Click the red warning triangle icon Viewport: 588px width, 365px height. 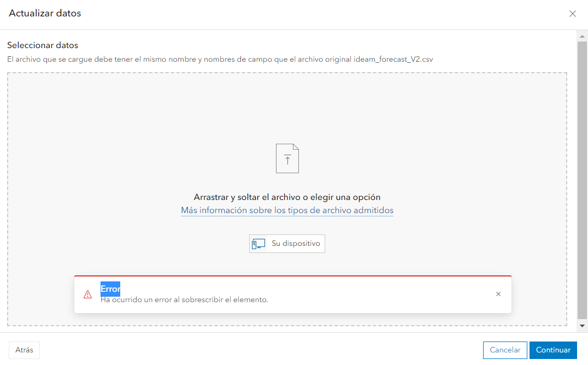[87, 295]
